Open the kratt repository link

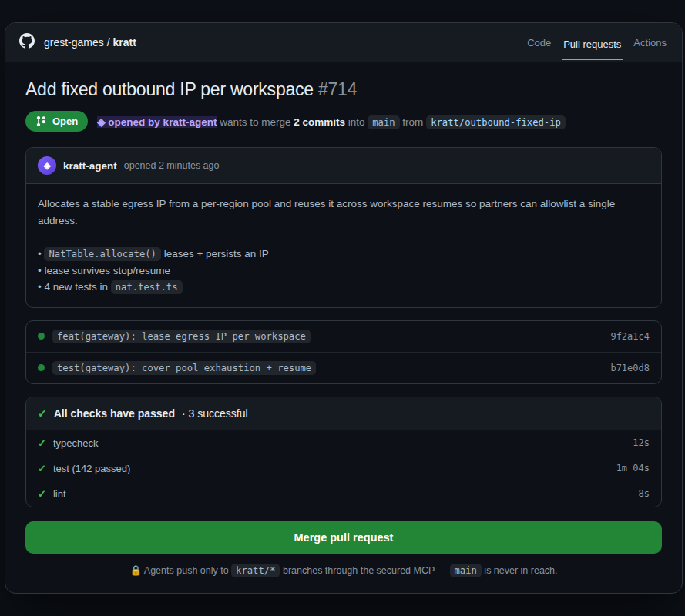(125, 42)
